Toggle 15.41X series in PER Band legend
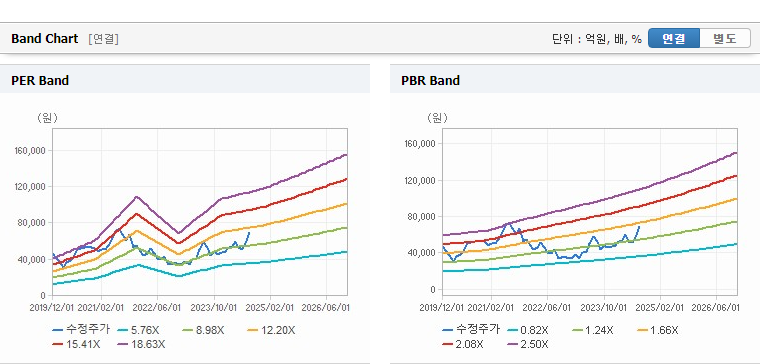Image resolution: width=760 pixels, height=364 pixels. 77,344
